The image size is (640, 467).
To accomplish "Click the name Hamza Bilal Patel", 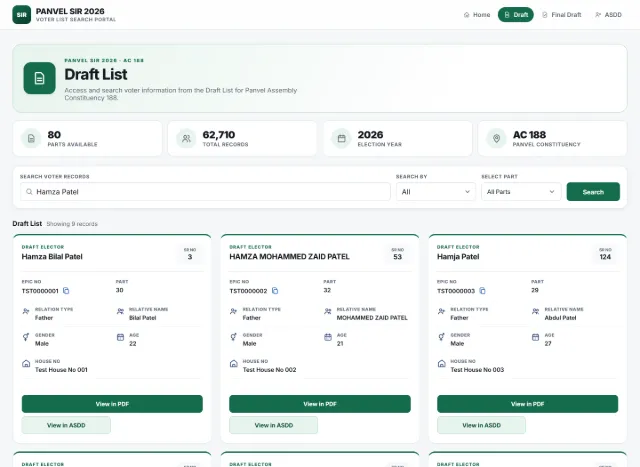I will click(x=52, y=256).
